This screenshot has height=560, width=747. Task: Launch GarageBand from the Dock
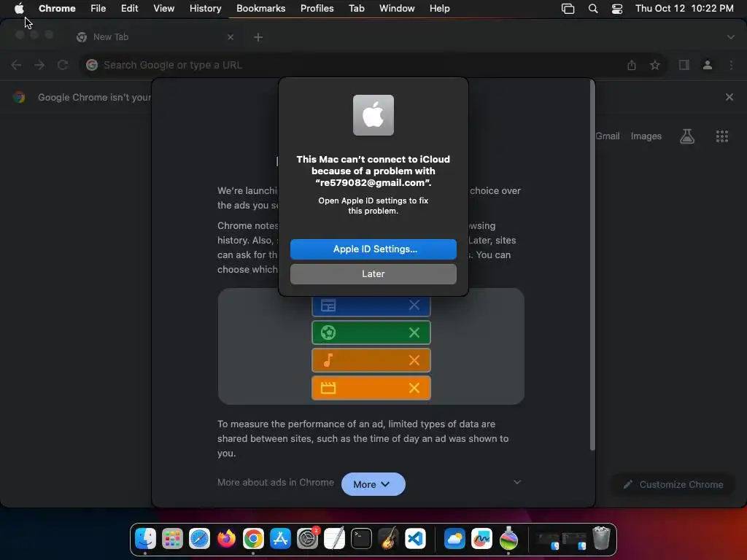click(388, 539)
